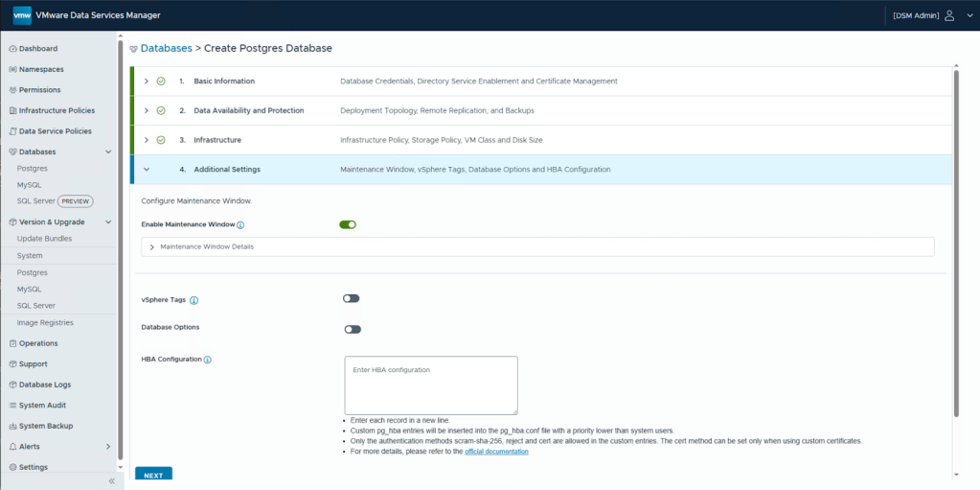Click the NEXT button
Image resolution: width=980 pixels, height=490 pixels.
[153, 476]
